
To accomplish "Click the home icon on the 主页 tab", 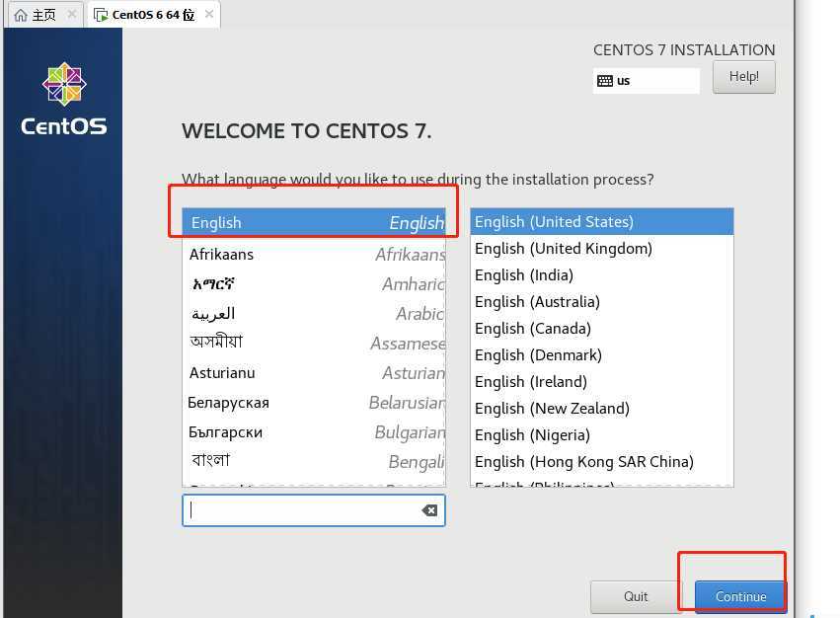I will click(21, 15).
